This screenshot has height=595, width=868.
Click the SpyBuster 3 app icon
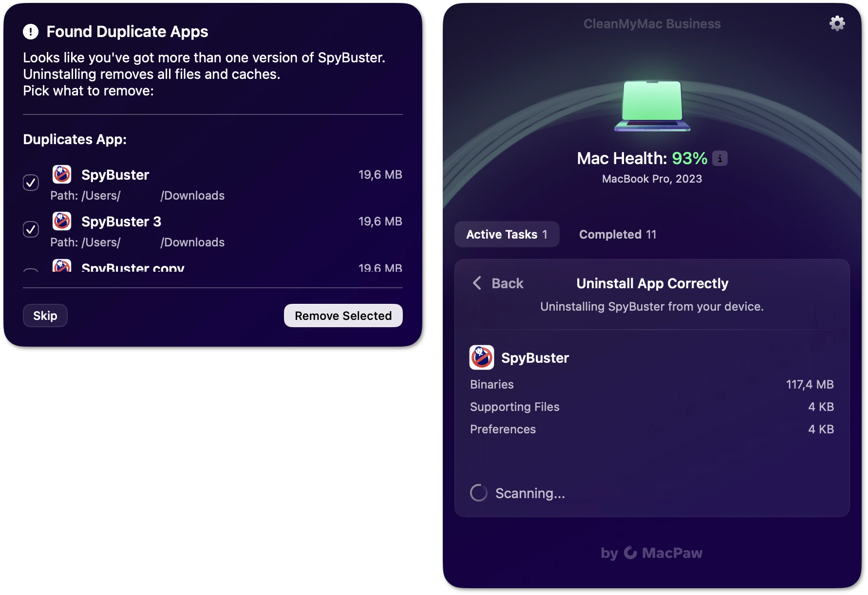tap(62, 221)
